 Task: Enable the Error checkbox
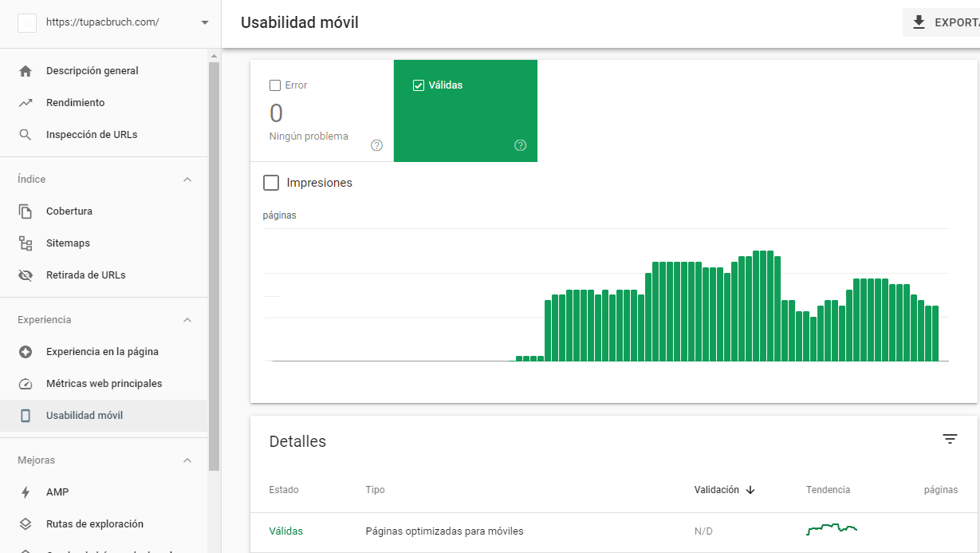tap(275, 85)
